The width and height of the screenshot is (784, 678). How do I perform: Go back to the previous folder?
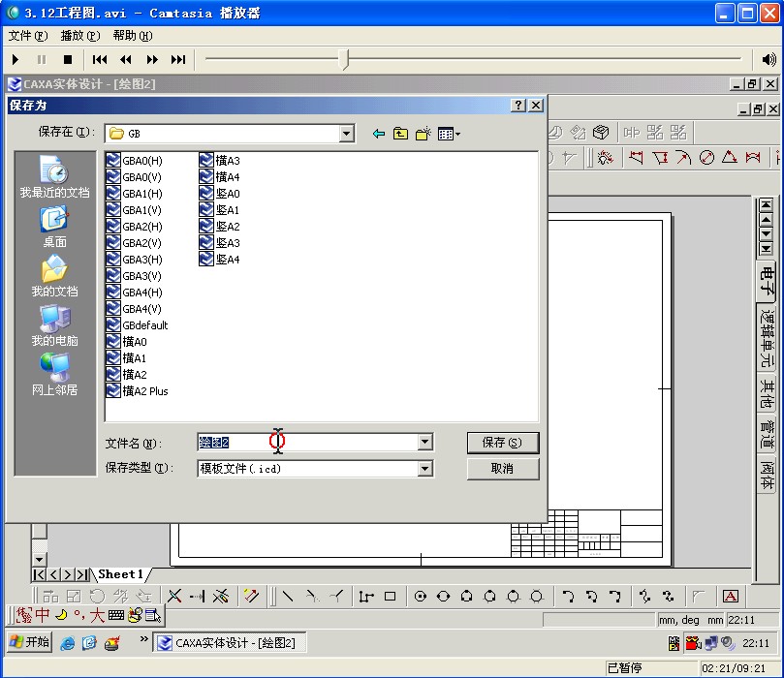click(379, 134)
